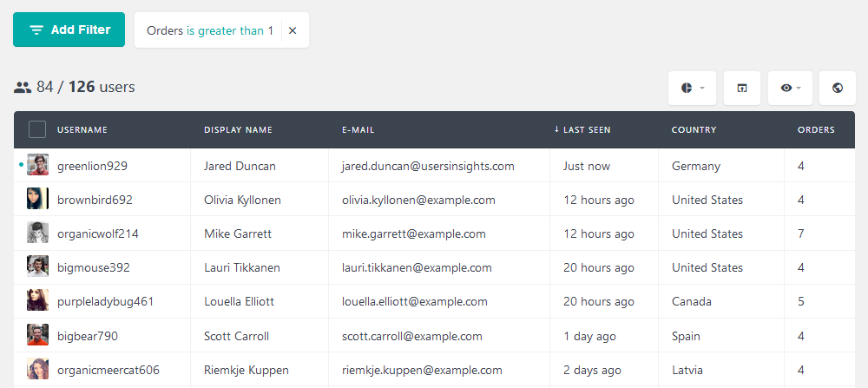Sort by the E-mail column header
This screenshot has width=868, height=388.
(x=358, y=130)
